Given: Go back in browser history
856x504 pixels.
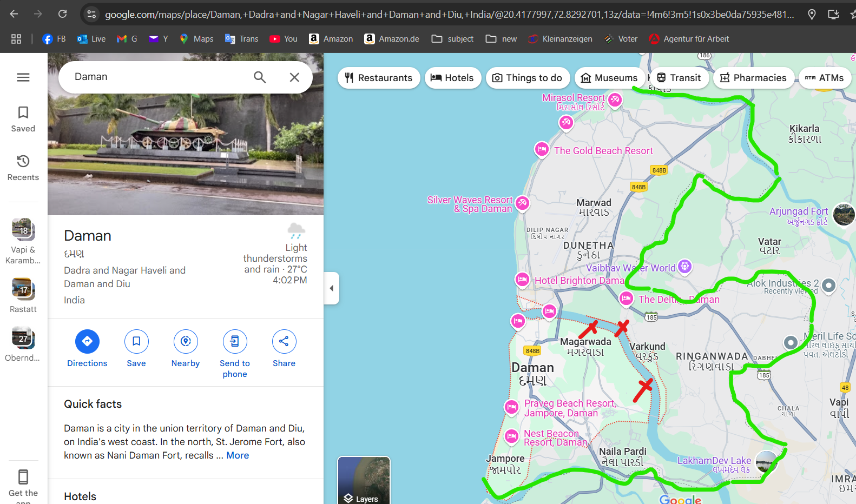Looking at the screenshot, I should tap(14, 14).
